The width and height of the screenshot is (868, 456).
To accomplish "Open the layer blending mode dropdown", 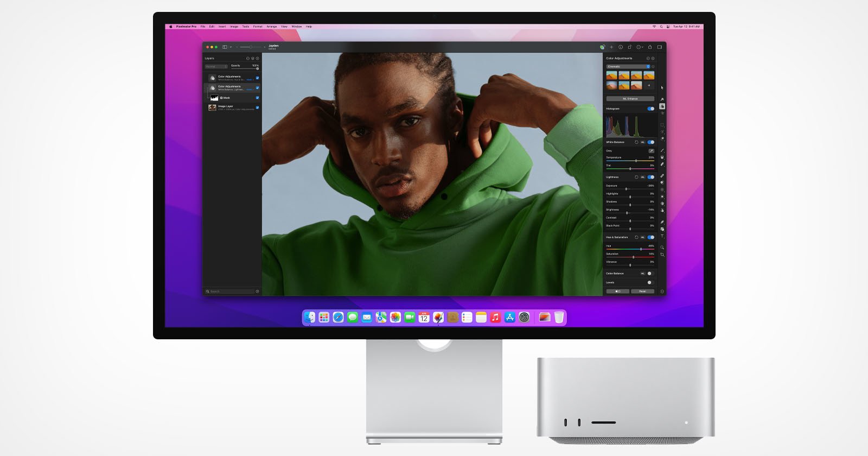I will click(x=216, y=67).
